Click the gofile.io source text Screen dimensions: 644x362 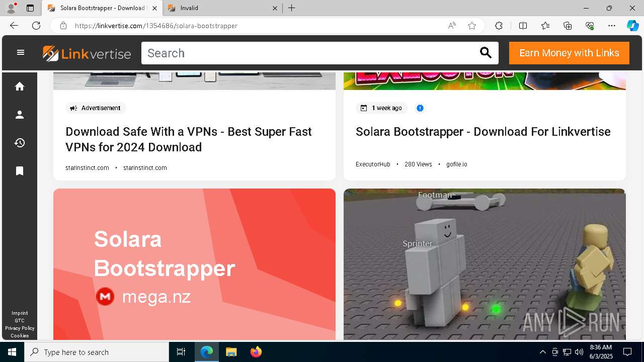pos(456,164)
